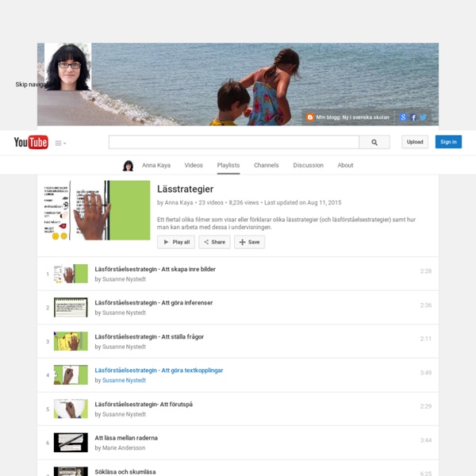Click the thumbnail for Att läsa mellan raderna
The height and width of the screenshot is (476, 476).
(71, 443)
